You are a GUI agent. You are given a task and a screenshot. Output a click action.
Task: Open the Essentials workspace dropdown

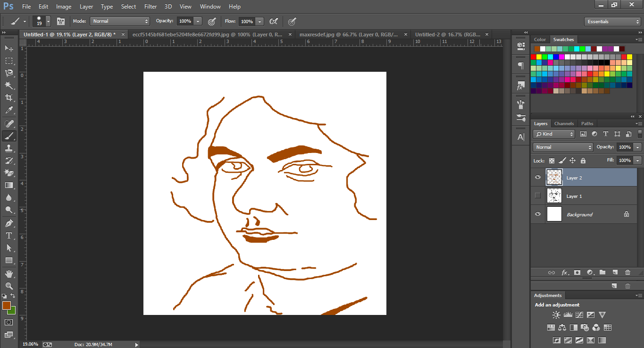coord(612,22)
